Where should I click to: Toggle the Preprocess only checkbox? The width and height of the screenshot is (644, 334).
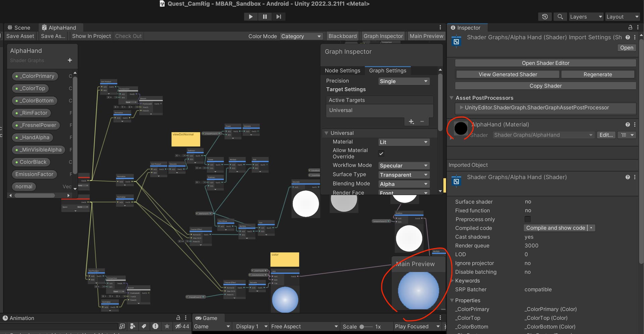[527, 219]
